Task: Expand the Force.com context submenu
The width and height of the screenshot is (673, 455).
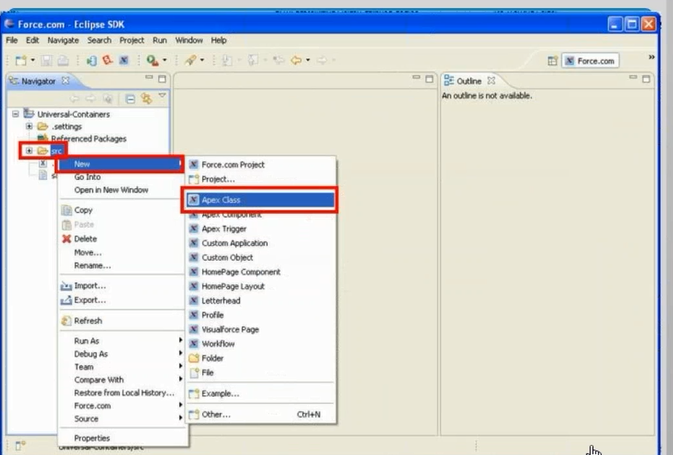Action: tap(122, 406)
